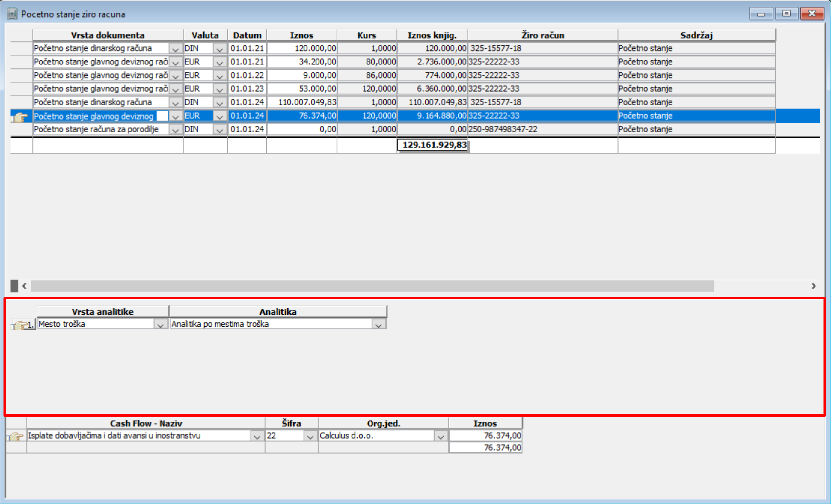Click the Žiro račun column header
Viewport: 831px width, 504px height.
543,35
